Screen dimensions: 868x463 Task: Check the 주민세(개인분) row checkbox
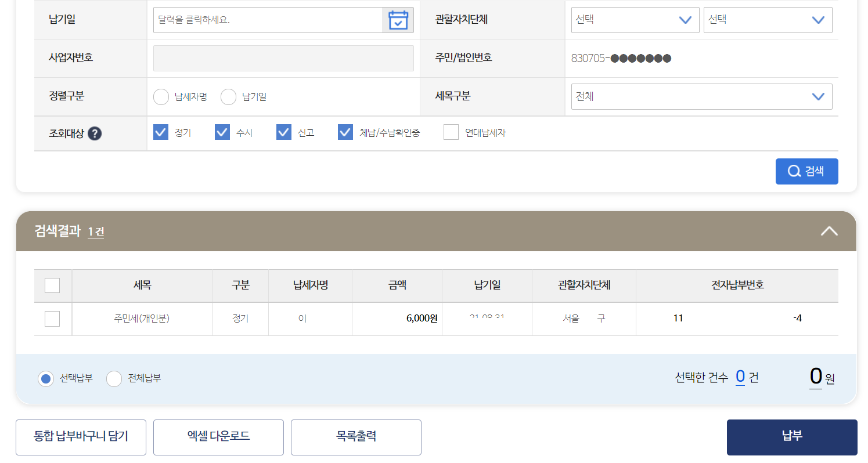(52, 319)
